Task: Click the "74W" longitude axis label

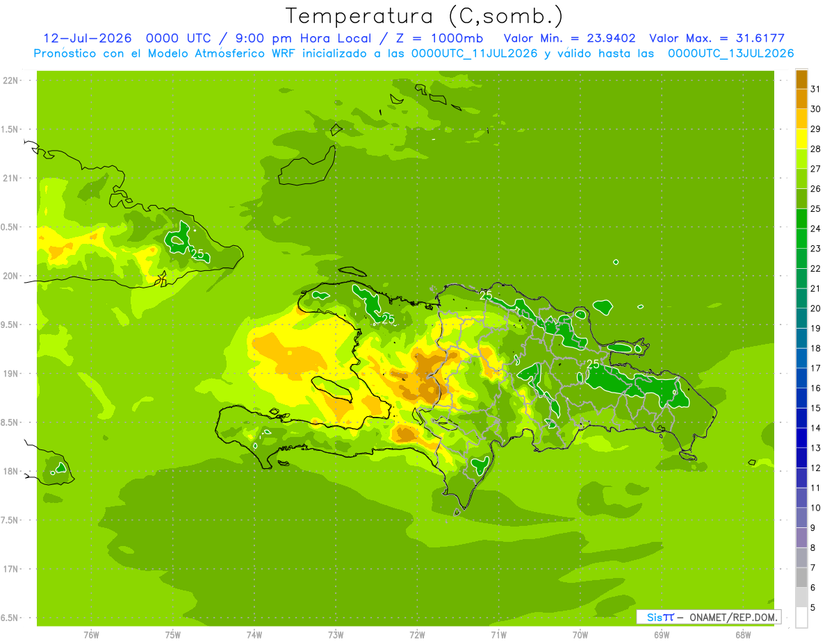Action: point(254,635)
